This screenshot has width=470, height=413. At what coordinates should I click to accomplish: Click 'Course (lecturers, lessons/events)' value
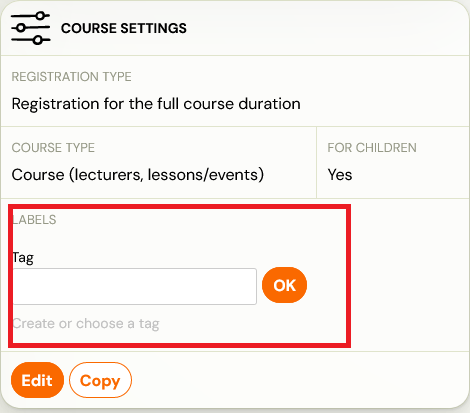tap(138, 175)
